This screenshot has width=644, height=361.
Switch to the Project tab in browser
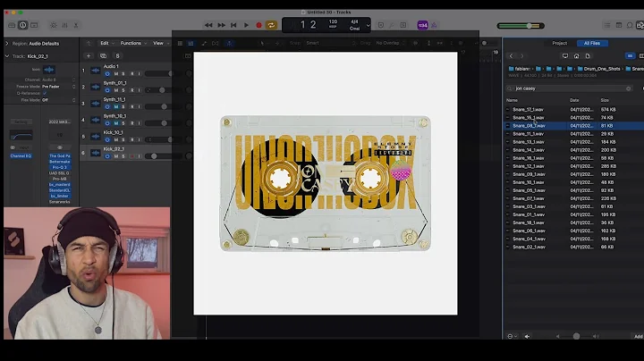[559, 43]
